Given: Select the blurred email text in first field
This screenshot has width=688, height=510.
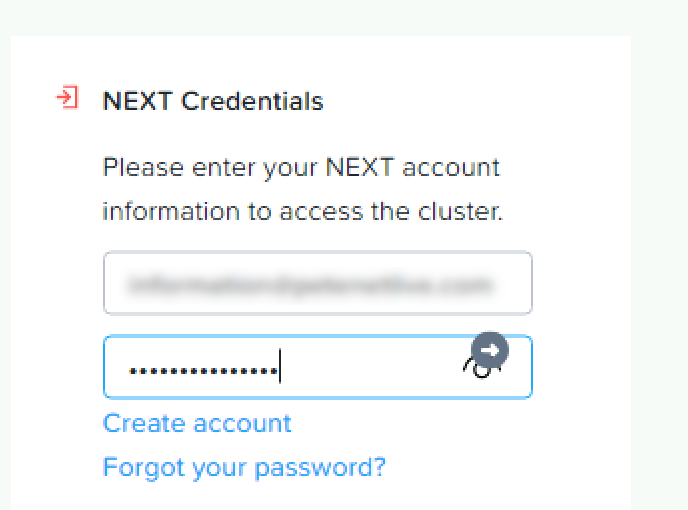Looking at the screenshot, I should 310,285.
